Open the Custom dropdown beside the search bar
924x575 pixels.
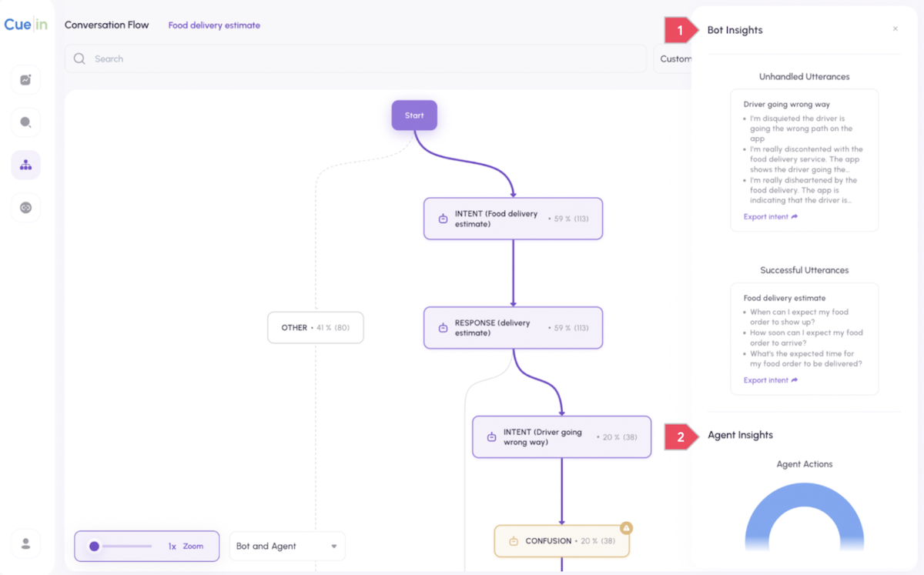[672, 59]
